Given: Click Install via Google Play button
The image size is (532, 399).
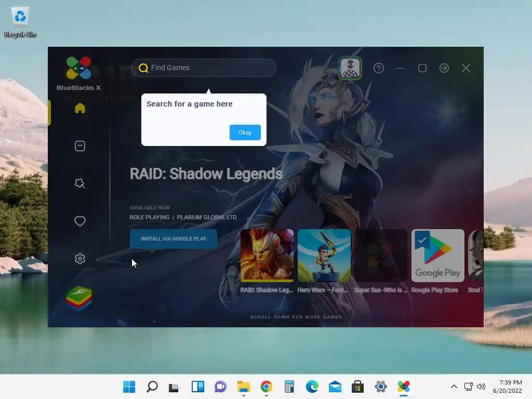Looking at the screenshot, I should click(x=174, y=239).
